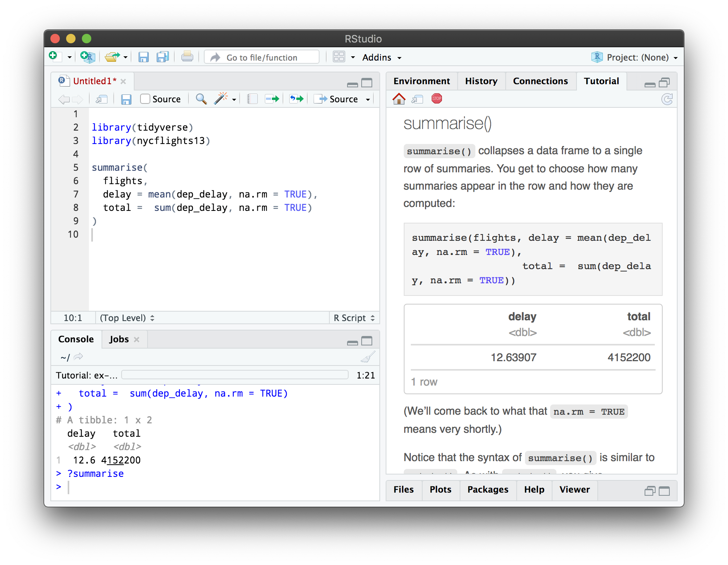Enable the Source on Save checkbox

coord(145,99)
